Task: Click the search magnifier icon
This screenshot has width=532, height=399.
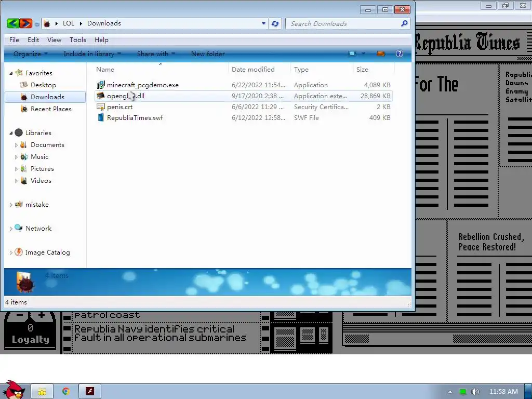Action: 404,23
